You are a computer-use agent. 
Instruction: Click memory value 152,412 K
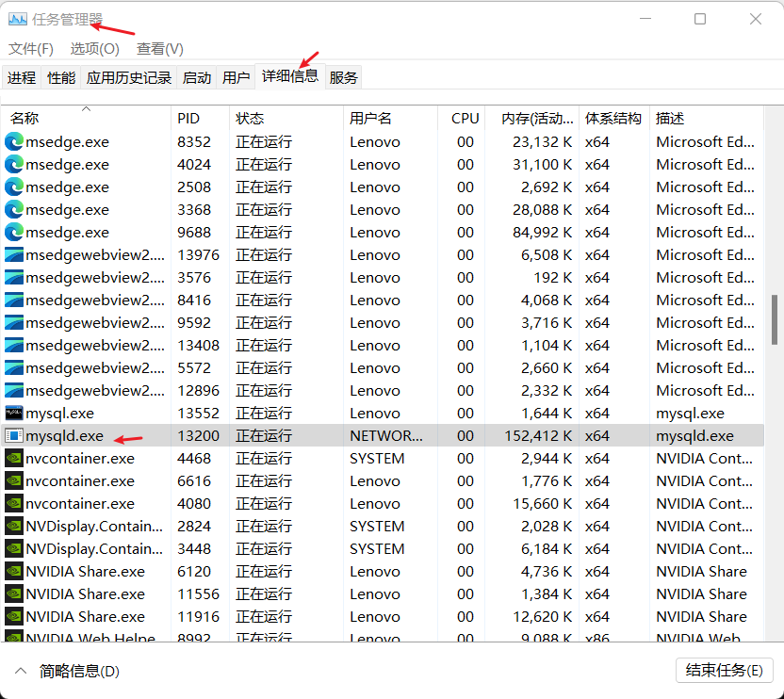[x=538, y=436]
